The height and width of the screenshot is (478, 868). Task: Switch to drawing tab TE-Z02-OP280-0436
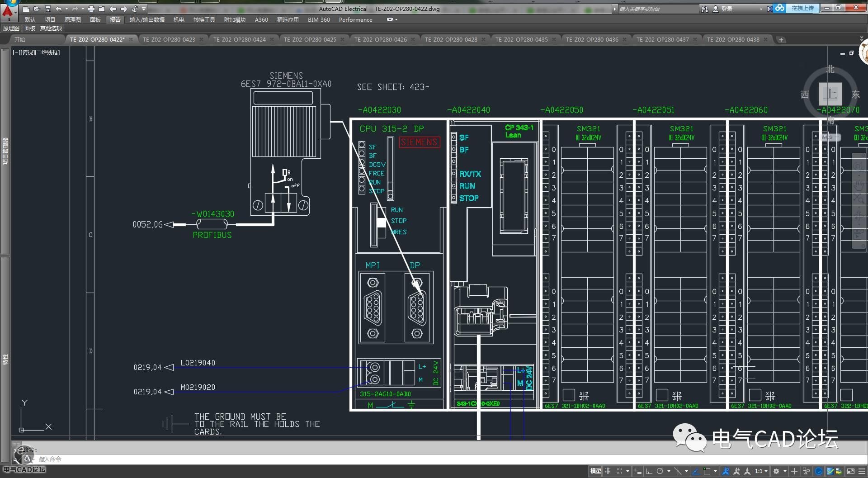pyautogui.click(x=592, y=40)
